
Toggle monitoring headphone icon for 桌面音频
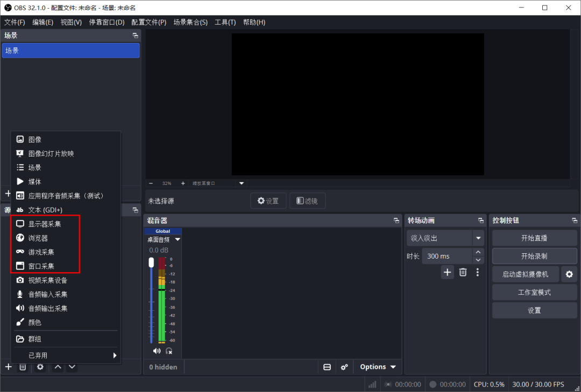[169, 351]
